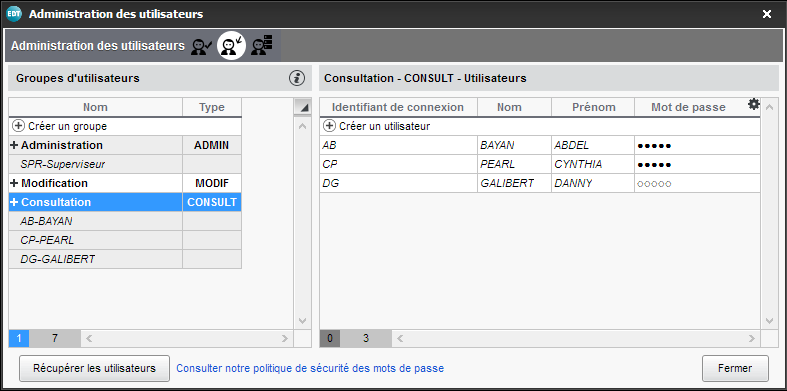Open the user with server list icon tab

(261, 45)
